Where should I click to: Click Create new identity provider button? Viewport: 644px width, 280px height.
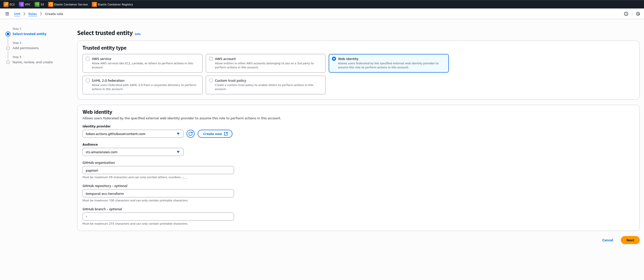click(x=215, y=134)
